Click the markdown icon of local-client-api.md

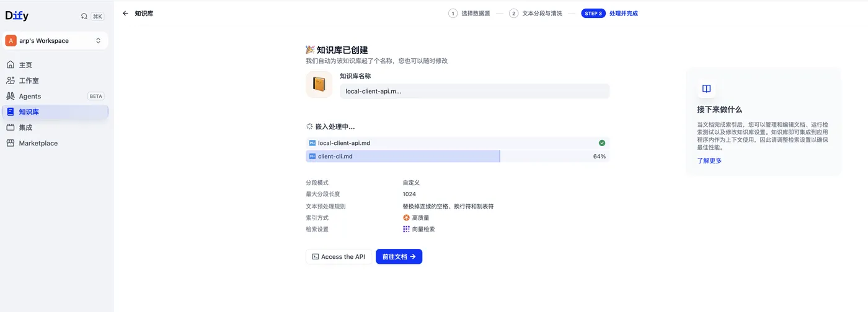click(x=312, y=143)
